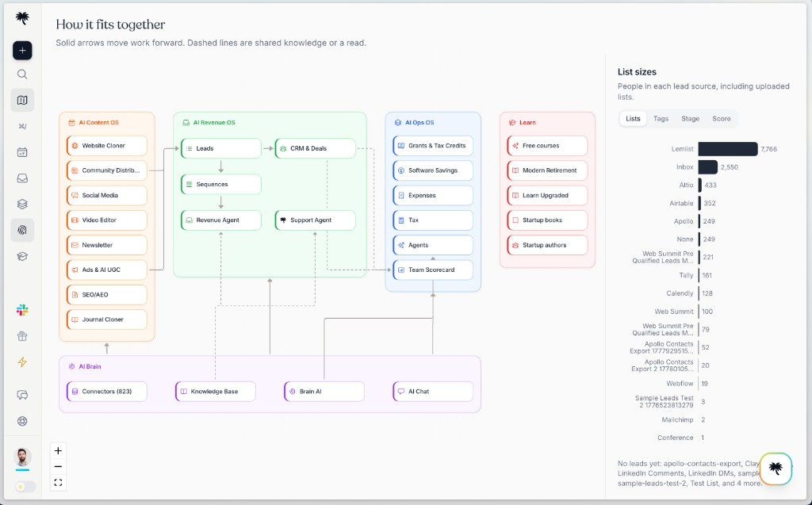Open the user avatar profile picture

[x=22, y=457]
